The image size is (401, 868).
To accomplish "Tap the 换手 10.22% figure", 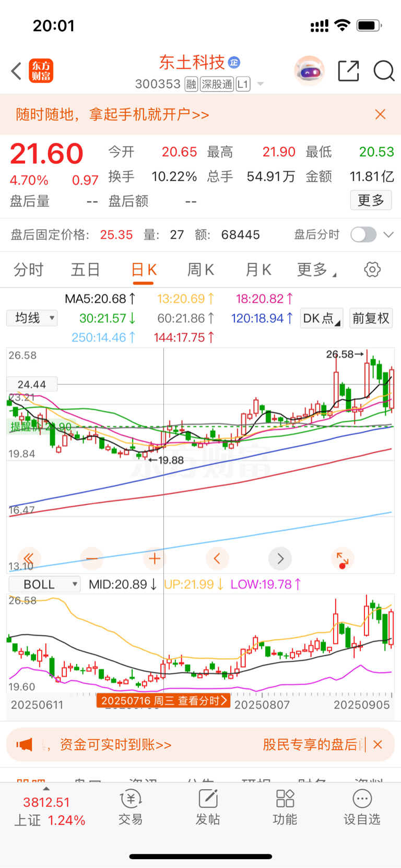I will pyautogui.click(x=174, y=176).
